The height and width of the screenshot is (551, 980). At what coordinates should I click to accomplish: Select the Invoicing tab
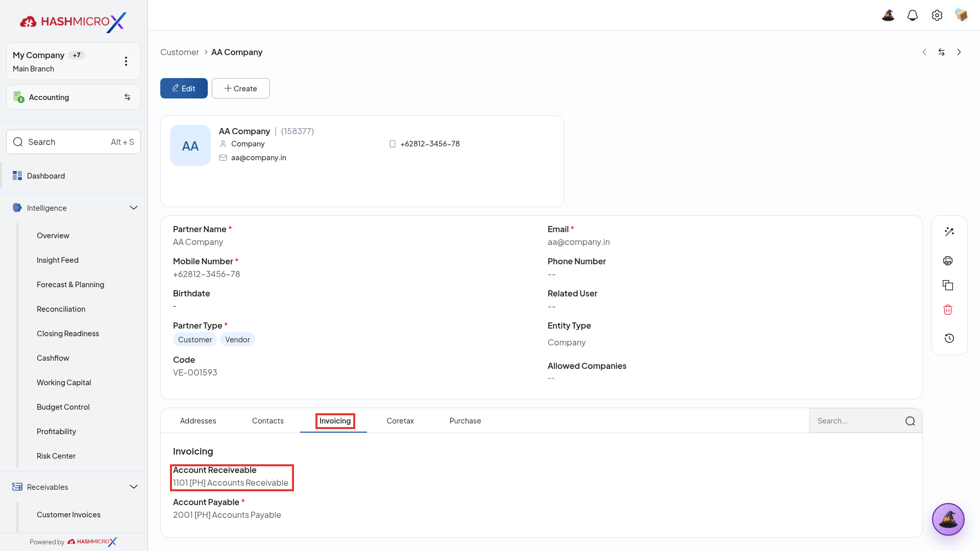(335, 421)
